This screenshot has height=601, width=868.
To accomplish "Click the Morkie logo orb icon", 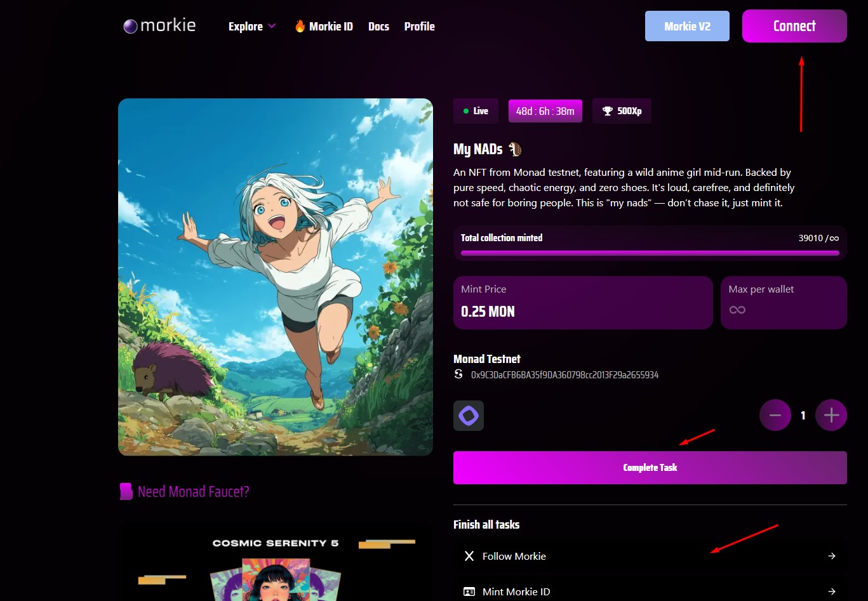I will [130, 26].
